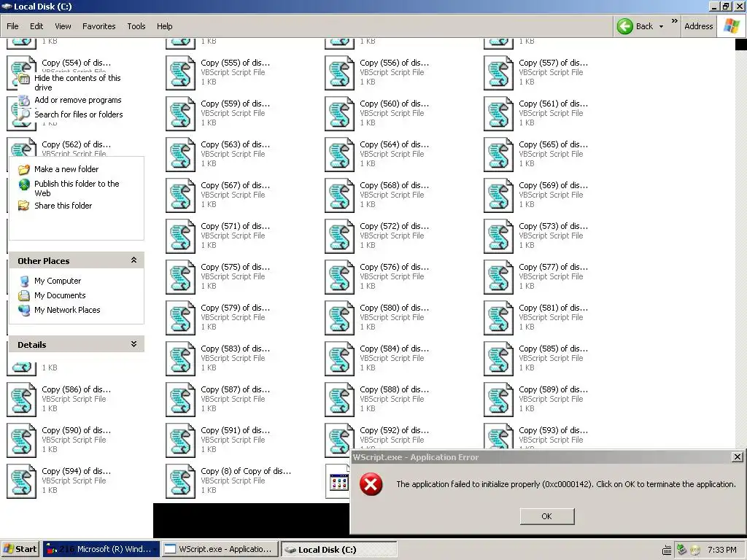Screen dimensions: 747x560
Task: Click the Copy (586) script file icon
Action: click(21, 400)
